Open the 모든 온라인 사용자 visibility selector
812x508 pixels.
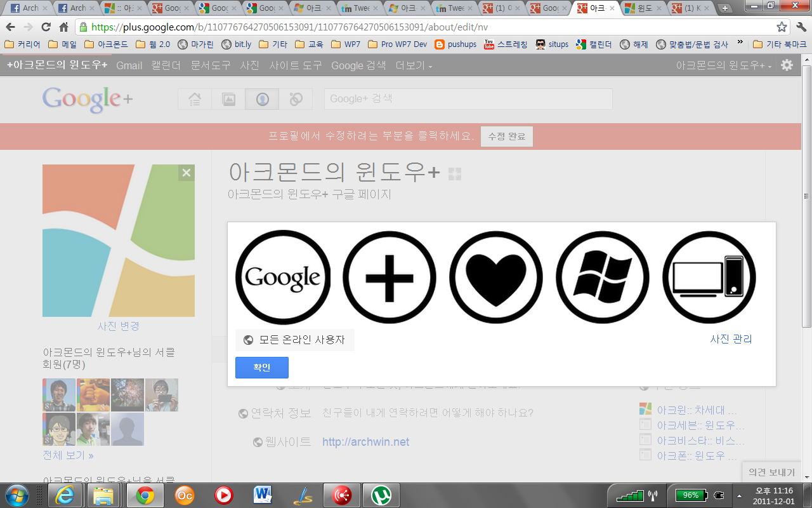coord(294,340)
